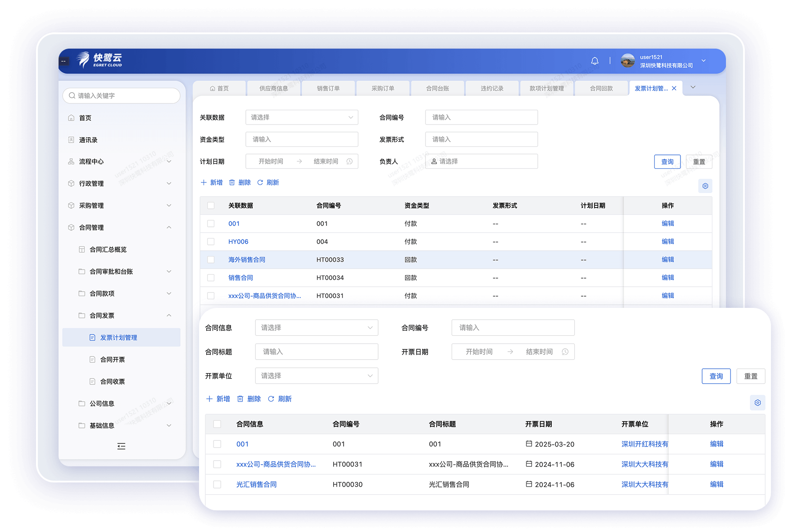Viewport: 789px width, 532px height.
Task: Click the upper 删除 trash icon
Action: (232, 182)
